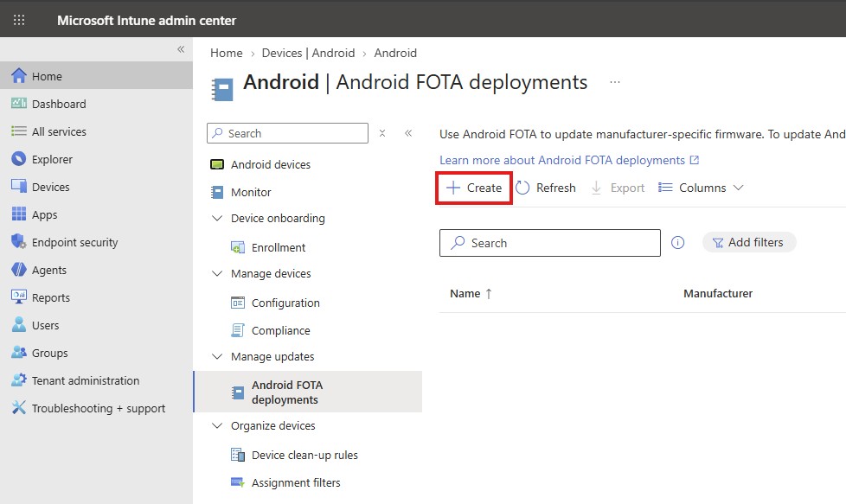Click the Home house icon in sidebar
The height and width of the screenshot is (504, 846).
pos(19,76)
